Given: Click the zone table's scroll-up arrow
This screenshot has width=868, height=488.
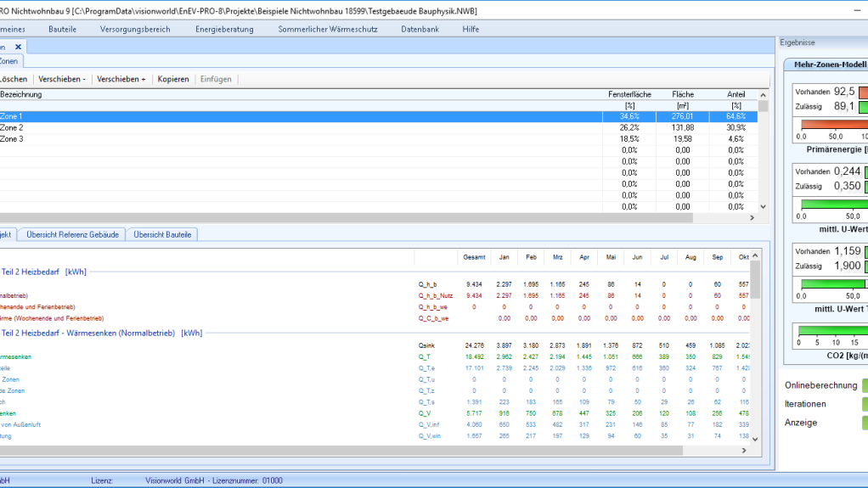Looking at the screenshot, I should [764, 95].
